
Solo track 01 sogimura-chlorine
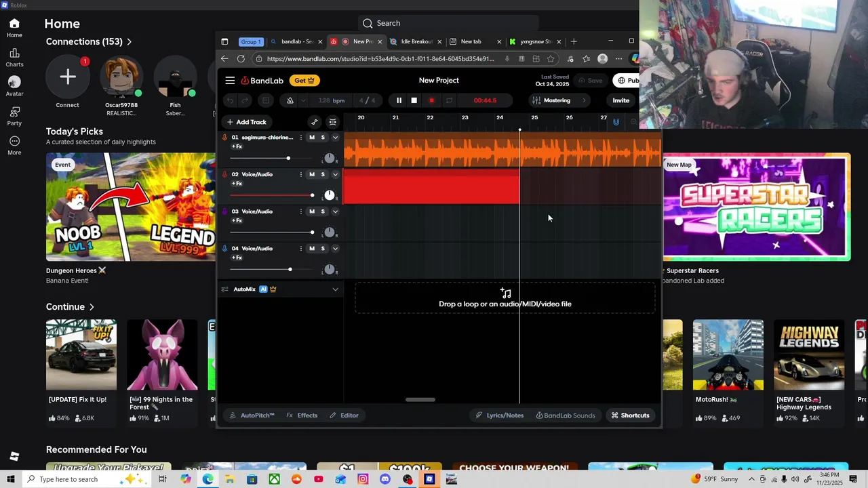(x=323, y=138)
